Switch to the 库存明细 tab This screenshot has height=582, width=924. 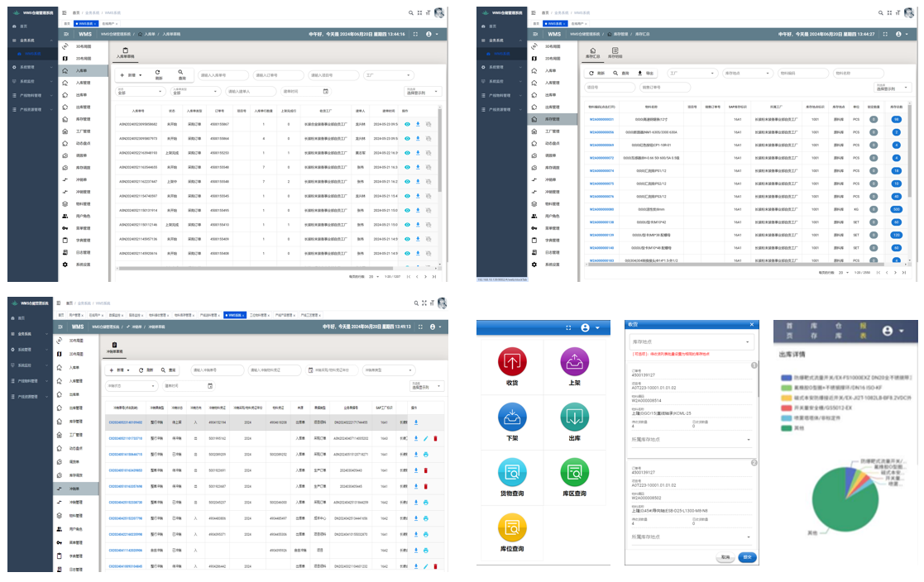coord(615,53)
